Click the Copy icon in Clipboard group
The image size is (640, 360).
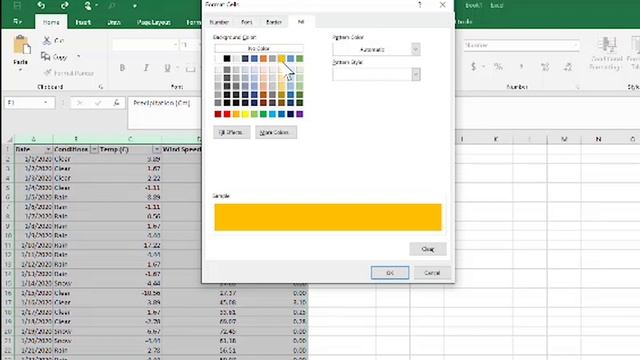tap(46, 57)
